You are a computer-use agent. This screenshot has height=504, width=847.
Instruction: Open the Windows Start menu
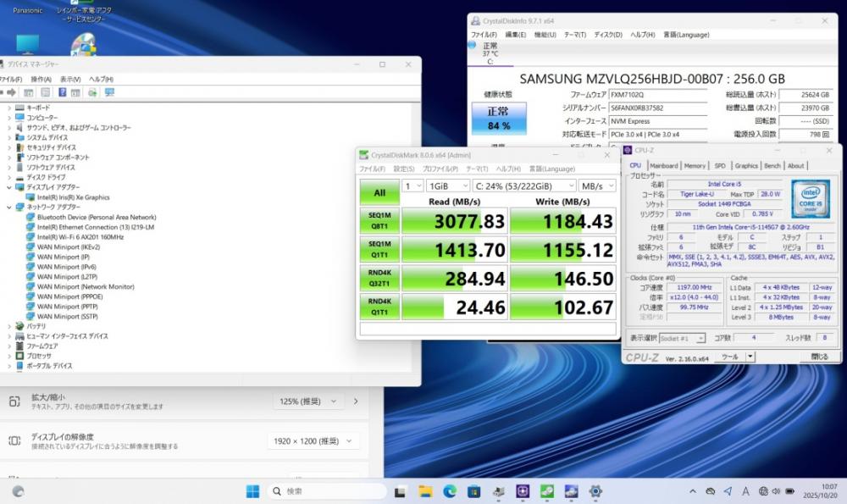(x=252, y=491)
